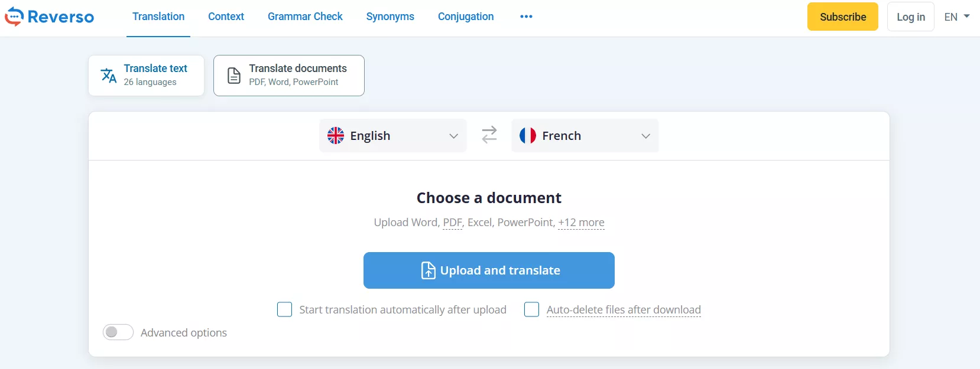Expand the English source language dropdown
This screenshot has width=980, height=369.
coord(453,136)
